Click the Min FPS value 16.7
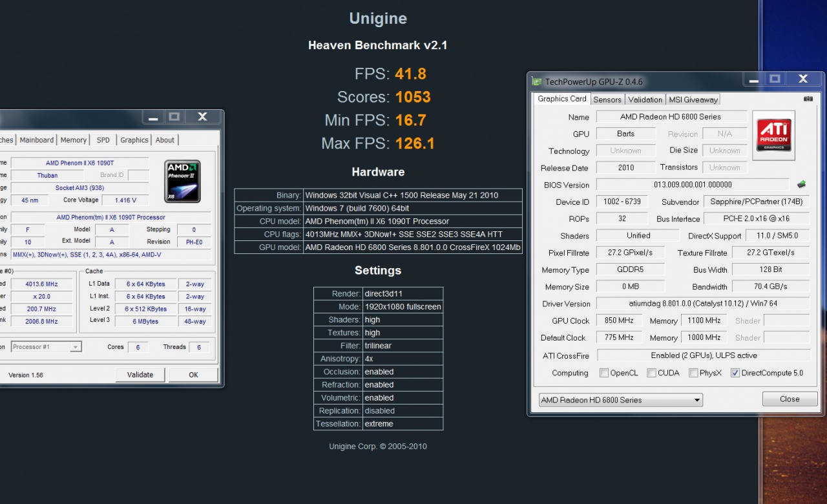The width and height of the screenshot is (827, 504). point(411,120)
